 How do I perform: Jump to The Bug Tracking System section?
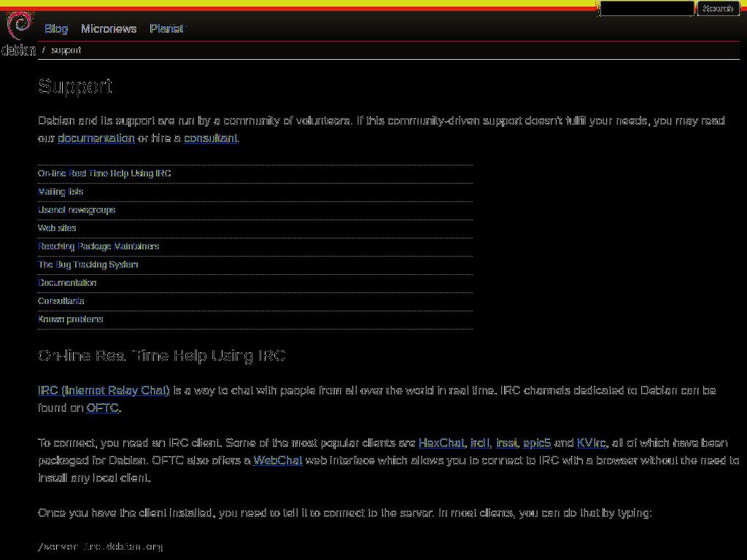pyautogui.click(x=88, y=264)
